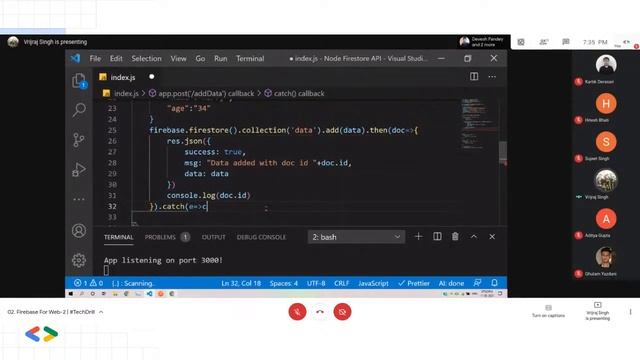The image size is (640, 360).
Task: Split the terminal pane
Action: point(437,237)
